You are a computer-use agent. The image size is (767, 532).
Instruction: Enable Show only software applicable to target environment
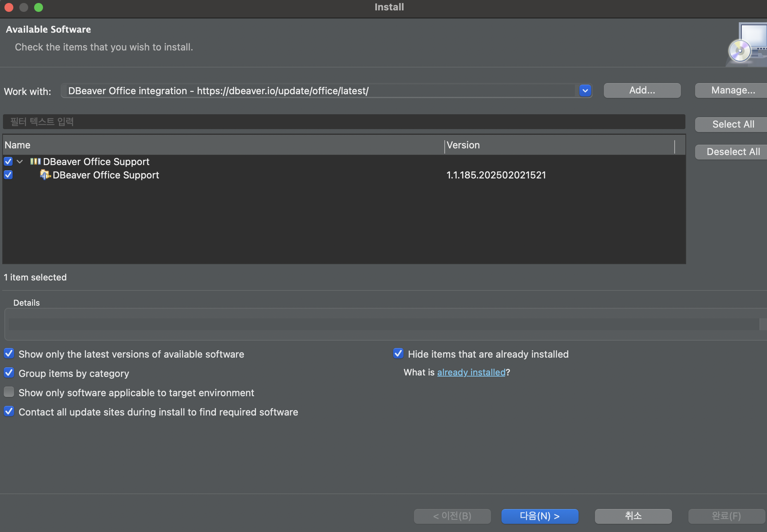click(9, 392)
